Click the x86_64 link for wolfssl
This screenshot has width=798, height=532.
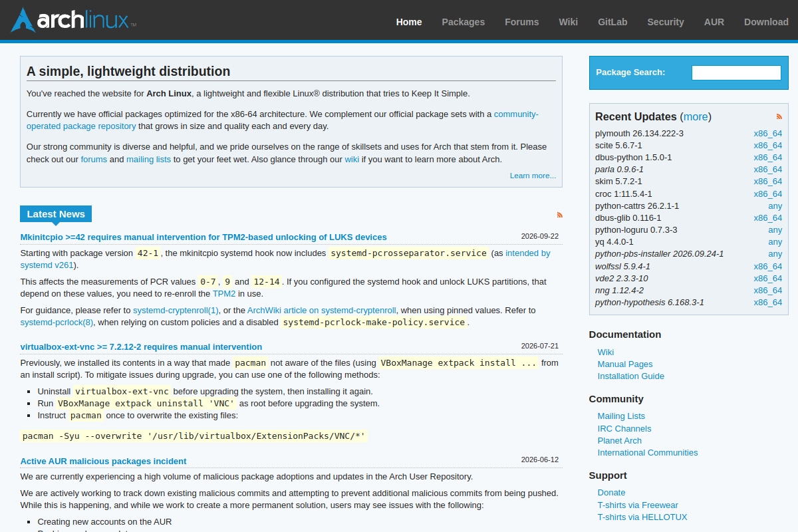point(767,266)
